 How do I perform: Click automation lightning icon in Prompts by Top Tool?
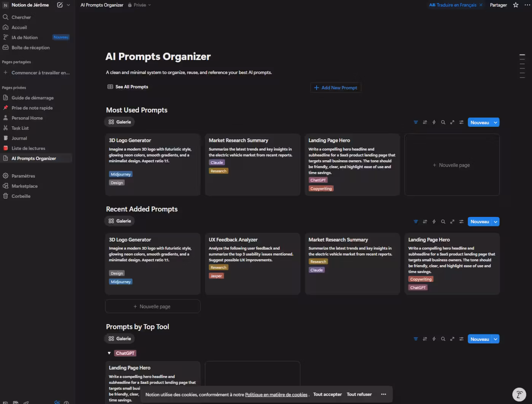coord(434,339)
